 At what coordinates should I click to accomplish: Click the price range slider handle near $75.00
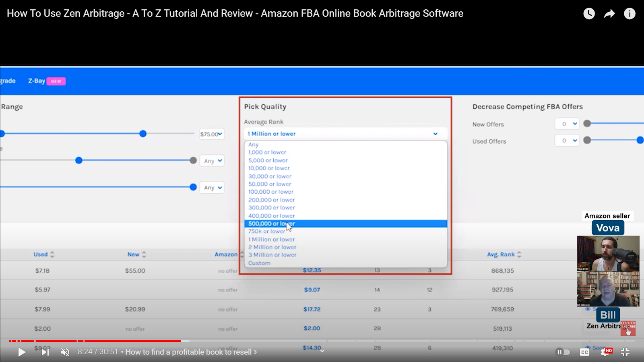[143, 134]
